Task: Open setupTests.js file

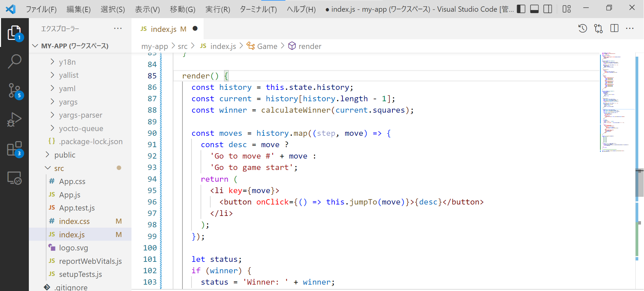Action: pyautogui.click(x=80, y=274)
